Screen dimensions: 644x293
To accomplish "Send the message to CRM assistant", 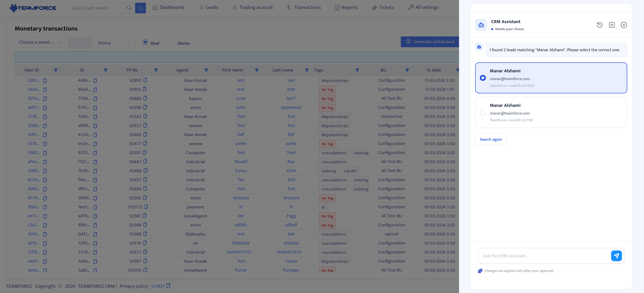I will (x=616, y=256).
